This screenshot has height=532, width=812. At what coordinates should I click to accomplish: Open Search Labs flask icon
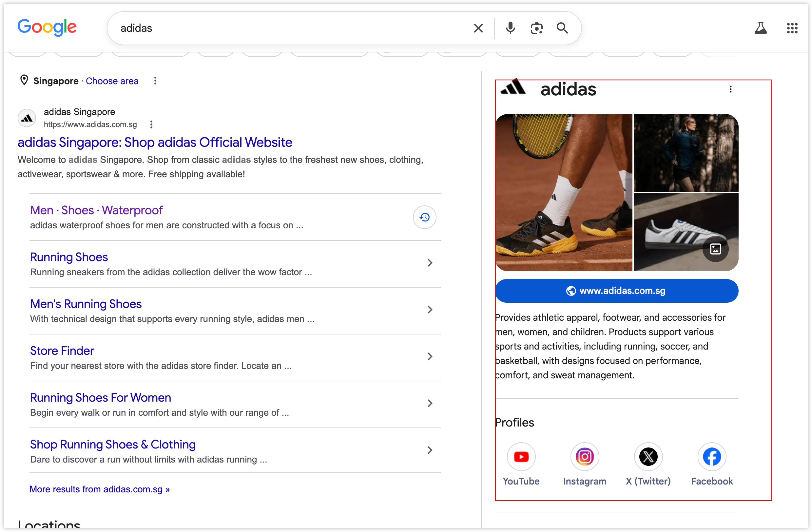761,28
